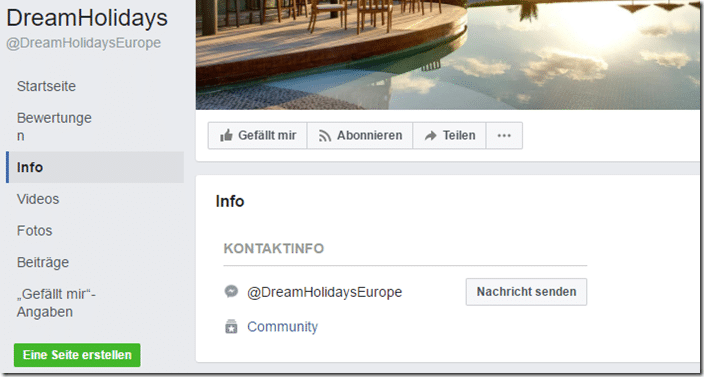Open Fotos in the sidebar
Image resolution: width=704 pixels, height=377 pixels.
point(35,231)
